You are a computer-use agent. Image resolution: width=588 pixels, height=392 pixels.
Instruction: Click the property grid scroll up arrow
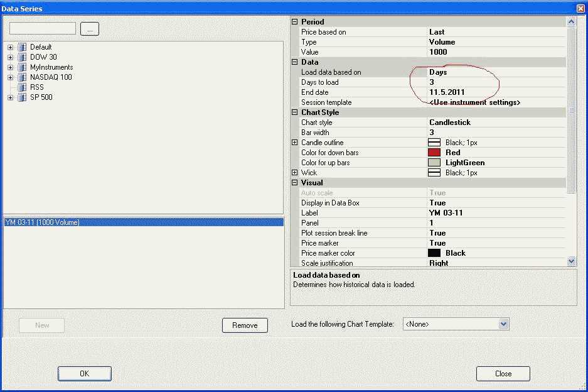click(x=571, y=22)
